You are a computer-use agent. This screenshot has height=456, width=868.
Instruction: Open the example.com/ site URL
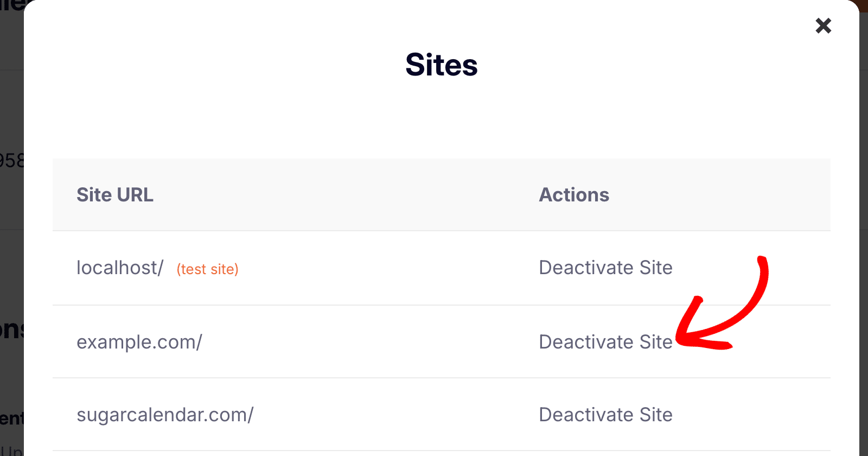[139, 342]
